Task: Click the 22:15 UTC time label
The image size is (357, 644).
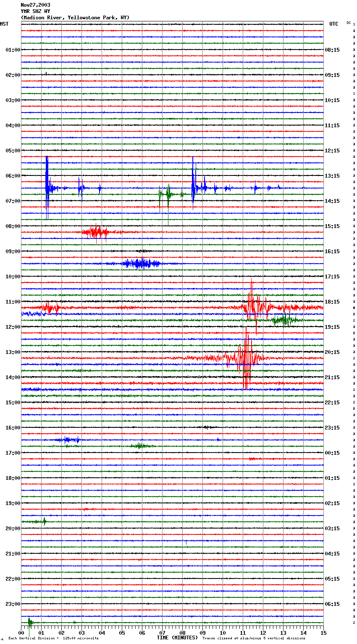Action: click(x=332, y=403)
